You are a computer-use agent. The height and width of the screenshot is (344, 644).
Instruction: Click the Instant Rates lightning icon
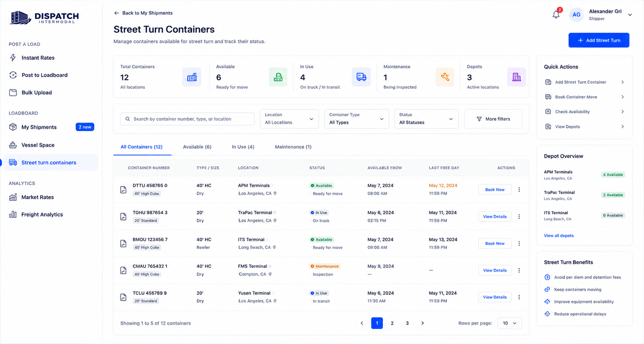coord(13,58)
